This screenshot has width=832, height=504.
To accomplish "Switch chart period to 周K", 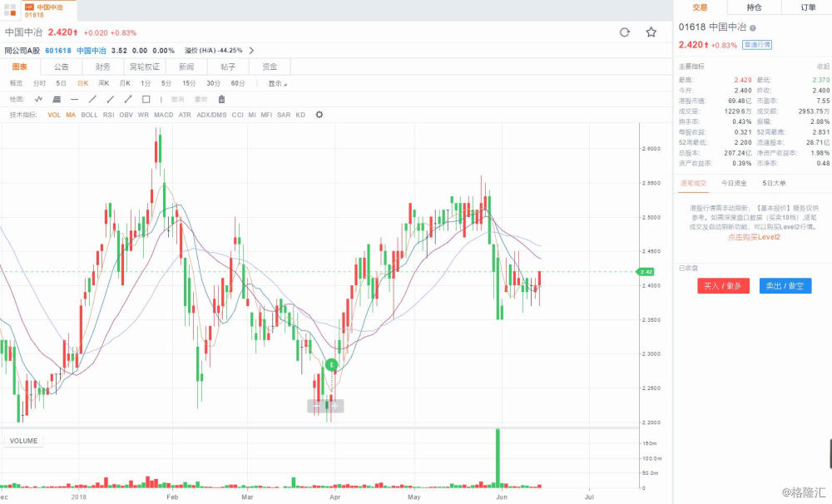I will point(103,83).
